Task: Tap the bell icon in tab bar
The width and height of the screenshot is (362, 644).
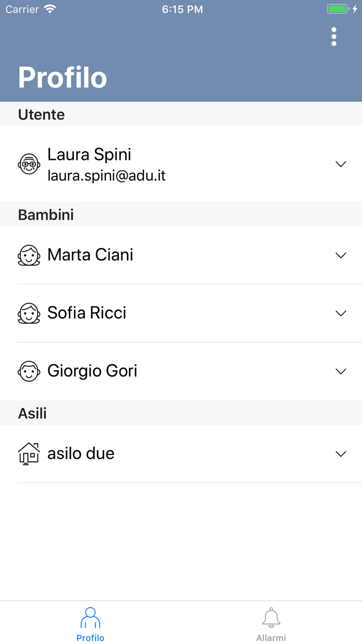Action: click(x=271, y=618)
